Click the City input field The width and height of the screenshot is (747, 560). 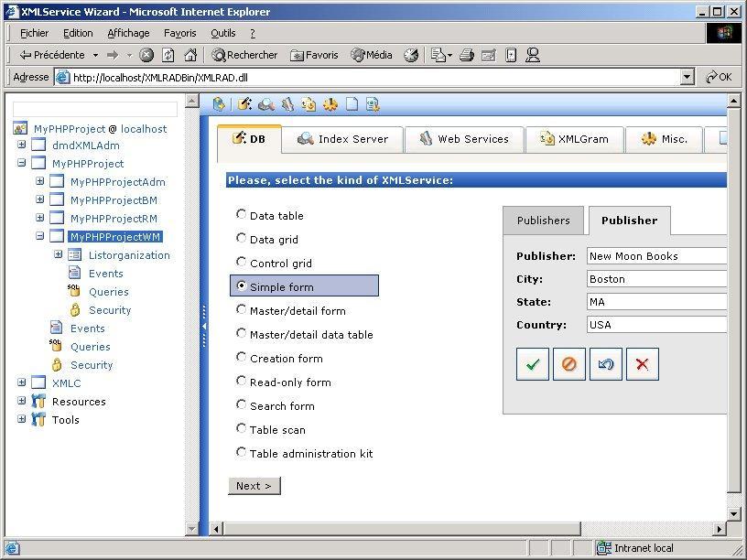coord(656,279)
